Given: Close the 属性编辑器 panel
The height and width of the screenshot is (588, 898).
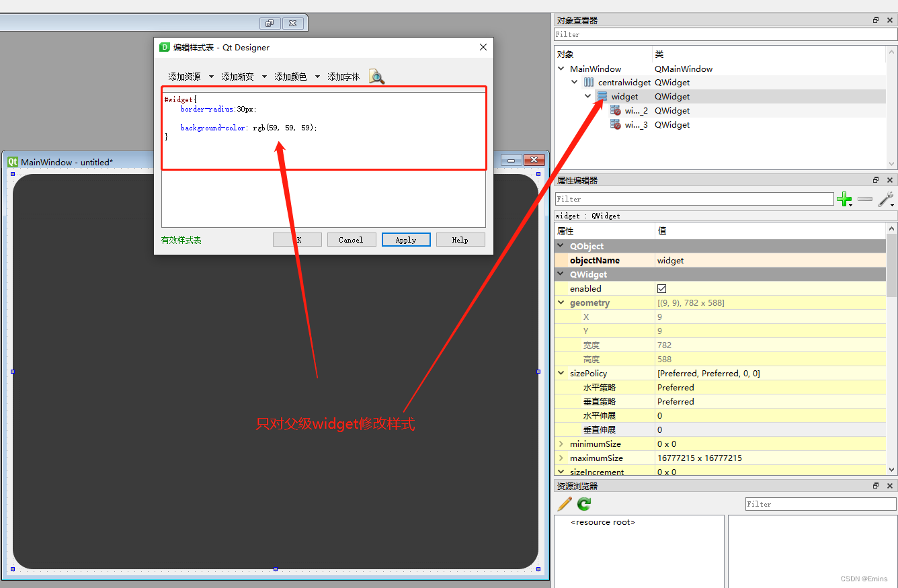Looking at the screenshot, I should click(890, 180).
